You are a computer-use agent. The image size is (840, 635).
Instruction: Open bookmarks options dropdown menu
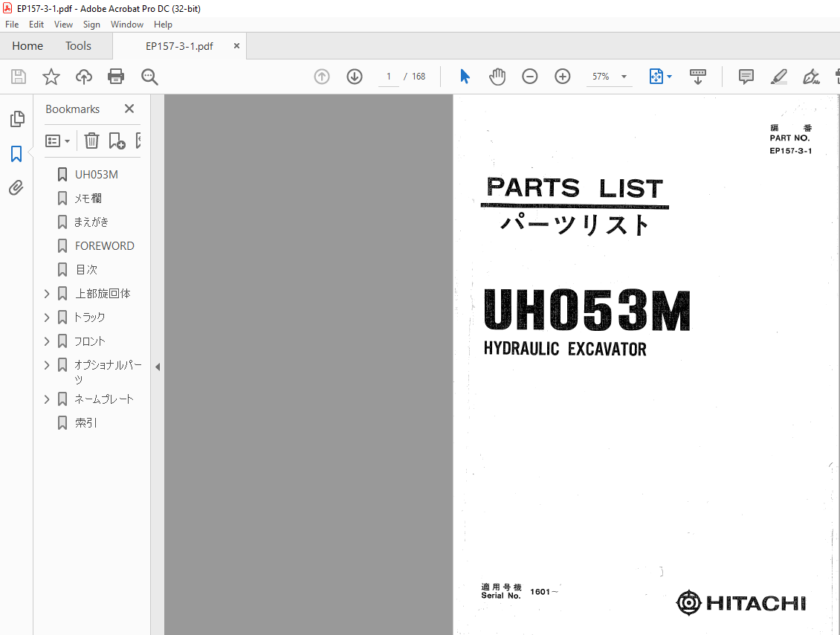click(57, 141)
